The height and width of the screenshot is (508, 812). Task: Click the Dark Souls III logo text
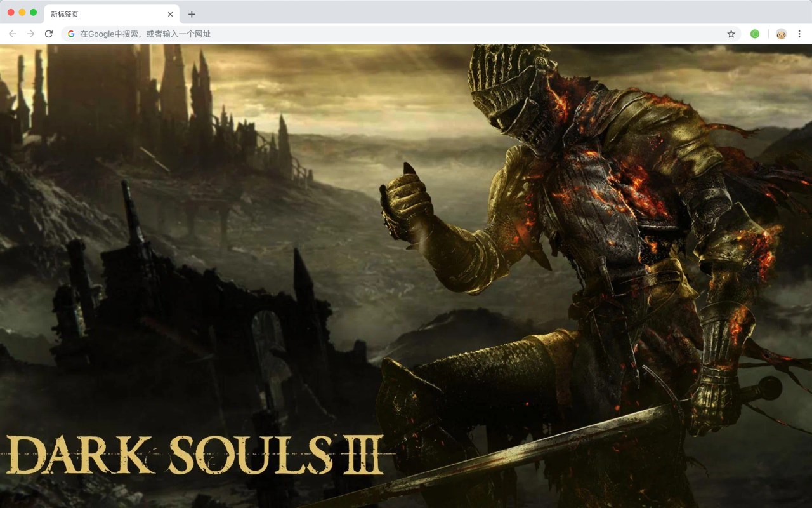[195, 455]
